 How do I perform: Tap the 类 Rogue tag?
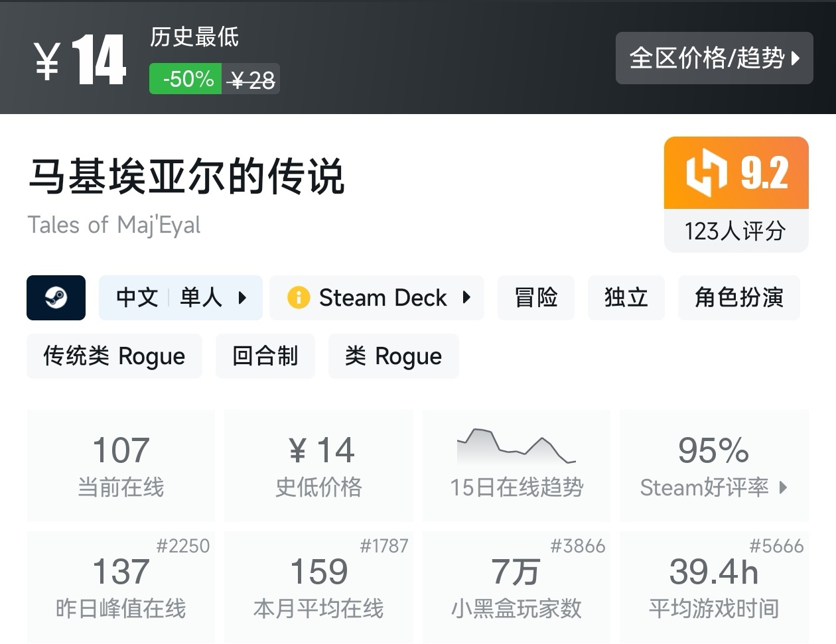point(393,356)
